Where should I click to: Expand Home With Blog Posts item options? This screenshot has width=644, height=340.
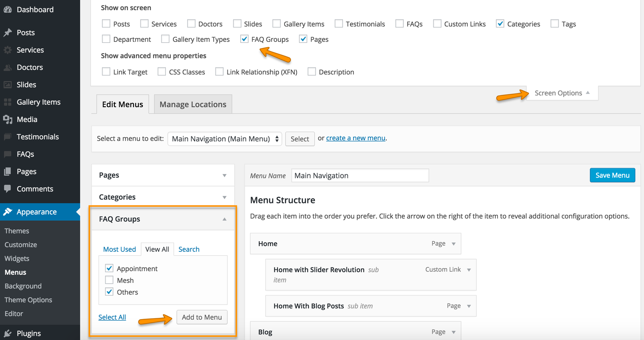(469, 306)
